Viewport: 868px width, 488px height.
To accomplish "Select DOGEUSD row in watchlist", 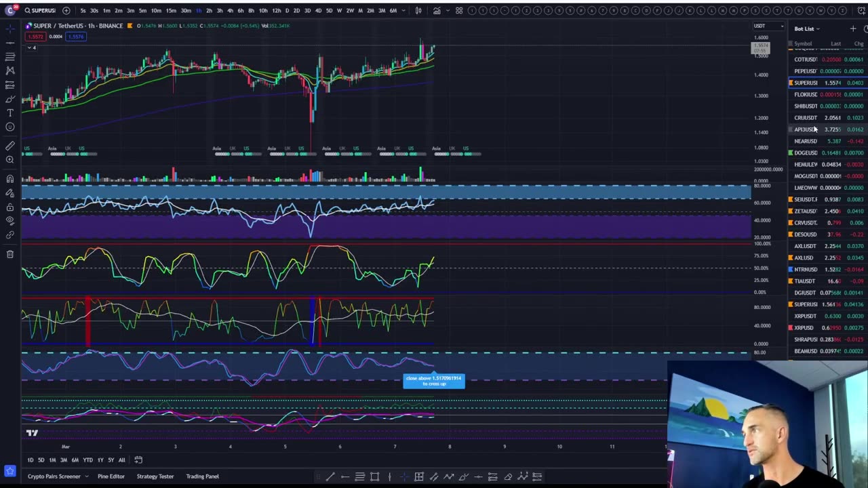I will (x=827, y=152).
